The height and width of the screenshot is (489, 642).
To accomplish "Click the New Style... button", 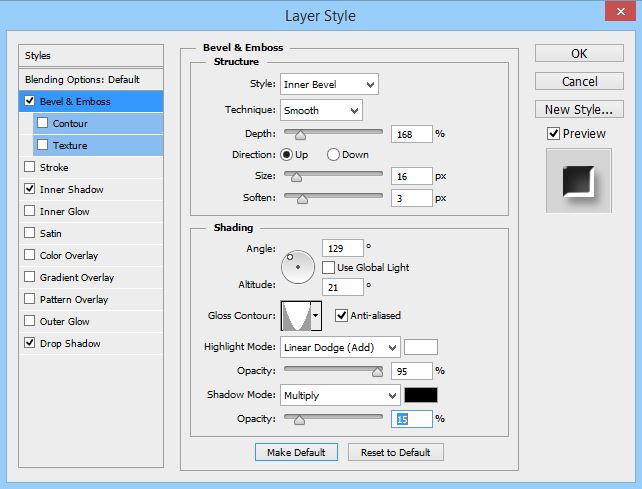I will pos(579,109).
